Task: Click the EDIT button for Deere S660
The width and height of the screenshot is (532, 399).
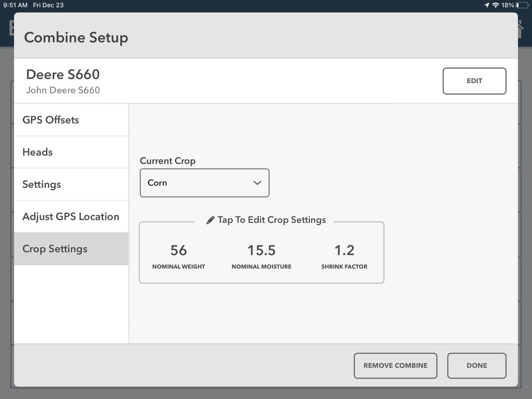Action: coord(474,81)
